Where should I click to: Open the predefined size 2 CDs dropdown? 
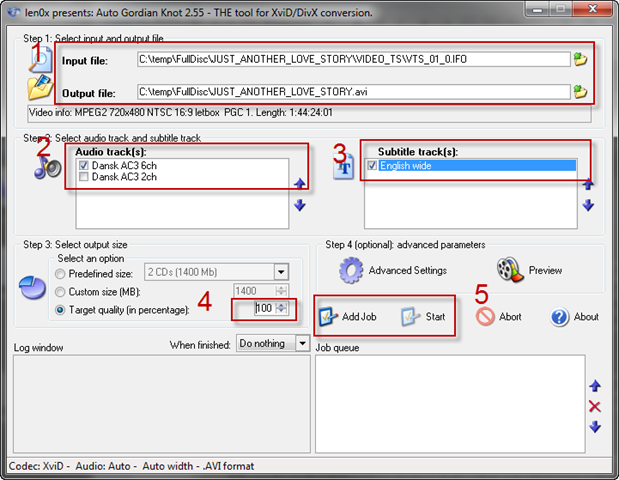click(281, 272)
